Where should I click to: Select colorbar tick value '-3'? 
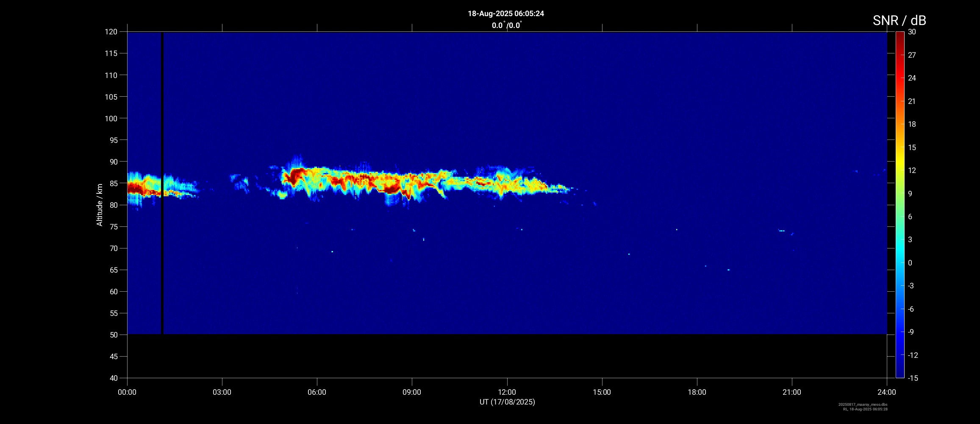[x=911, y=286]
